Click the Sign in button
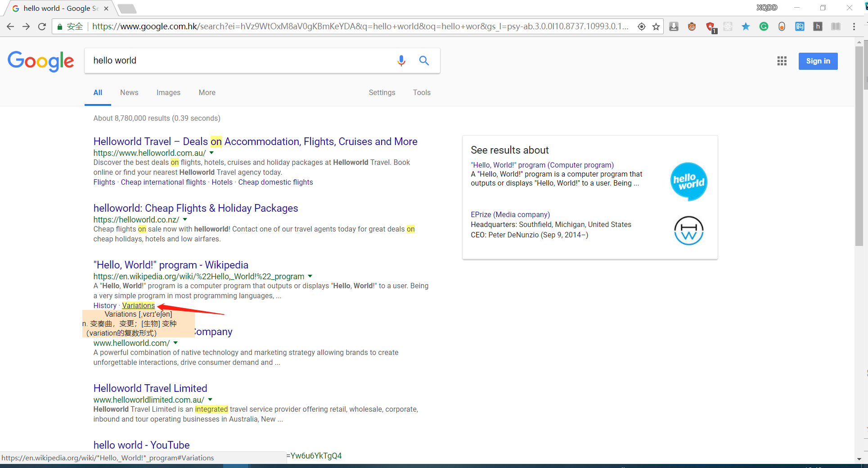The image size is (868, 468). pos(818,61)
